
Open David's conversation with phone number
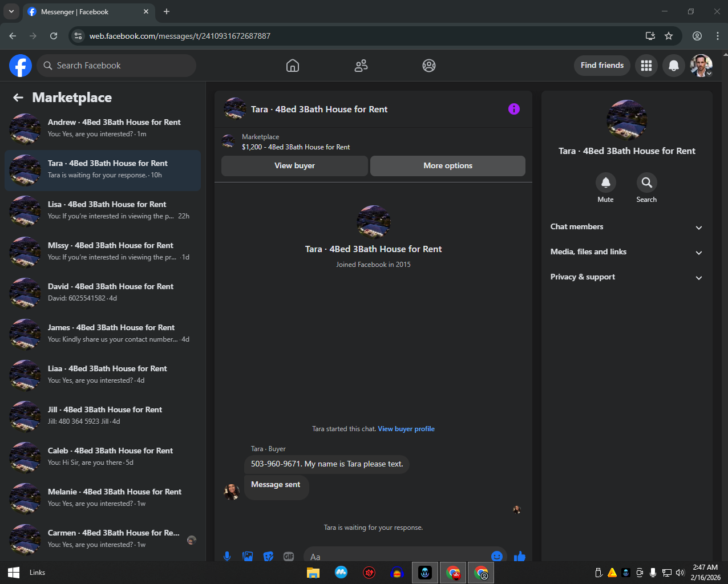click(x=103, y=294)
